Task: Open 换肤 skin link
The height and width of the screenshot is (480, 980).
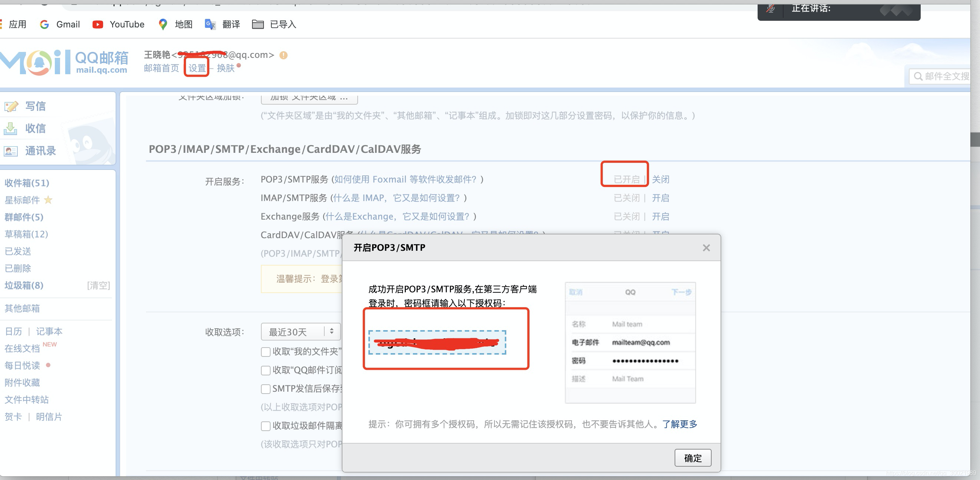Action: [226, 68]
